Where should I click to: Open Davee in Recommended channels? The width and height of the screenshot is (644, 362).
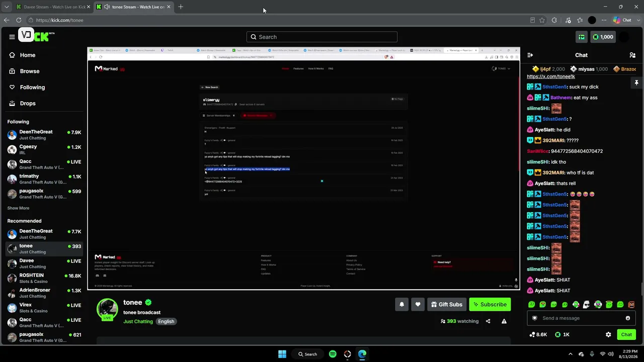pyautogui.click(x=44, y=263)
